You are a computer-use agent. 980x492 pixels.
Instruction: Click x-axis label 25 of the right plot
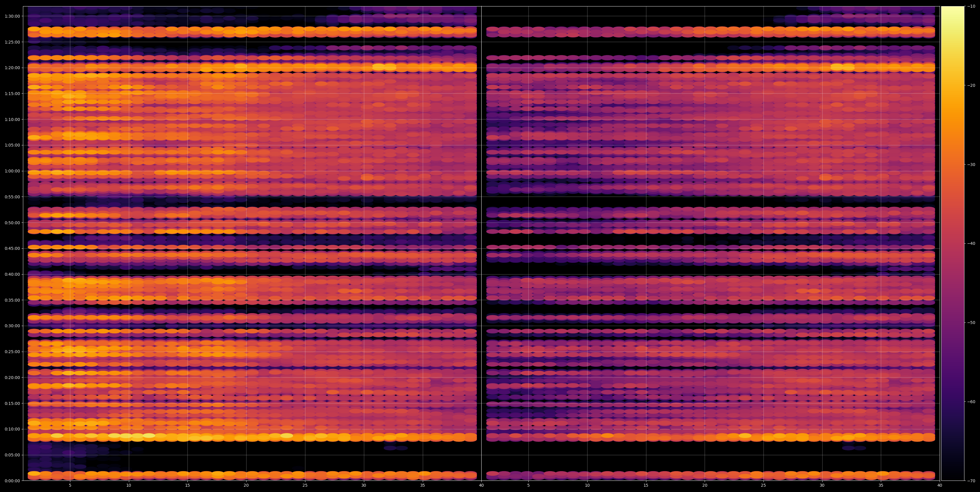[763, 486]
